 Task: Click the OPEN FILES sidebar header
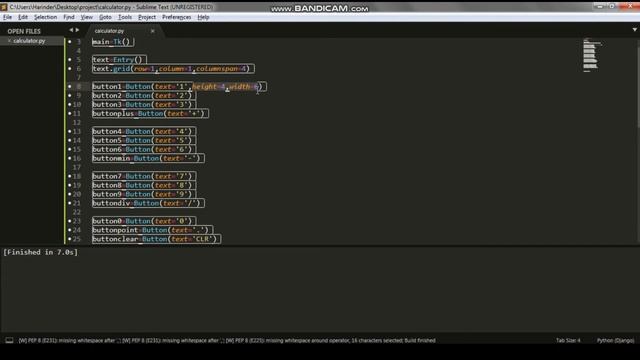[24, 31]
